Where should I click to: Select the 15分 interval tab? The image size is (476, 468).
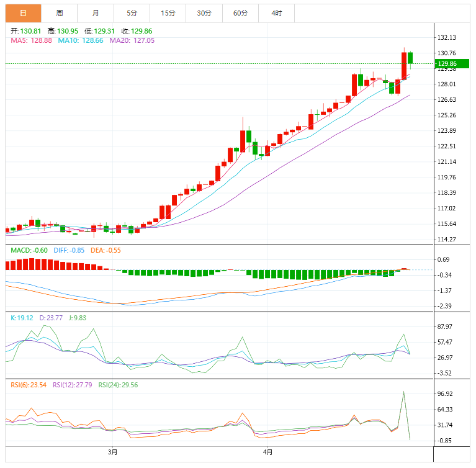168,13
